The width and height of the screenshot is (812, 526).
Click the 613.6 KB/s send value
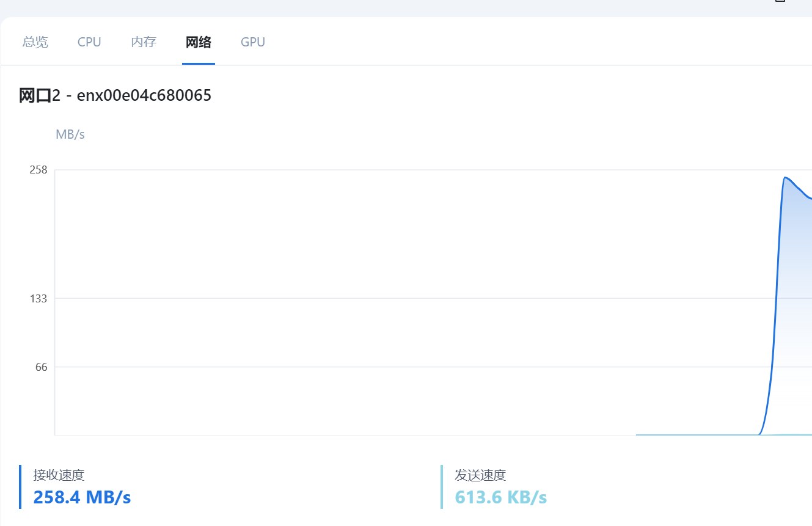(x=501, y=497)
